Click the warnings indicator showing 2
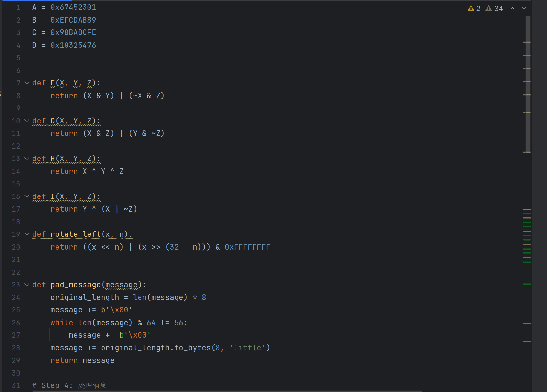Image resolution: width=547 pixels, height=392 pixels. pyautogui.click(x=474, y=9)
